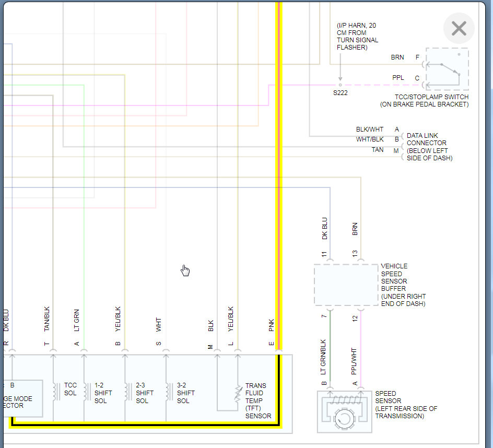This screenshot has height=448, width=493.
Task: Click the speed sensor symbol
Action: tap(345, 412)
